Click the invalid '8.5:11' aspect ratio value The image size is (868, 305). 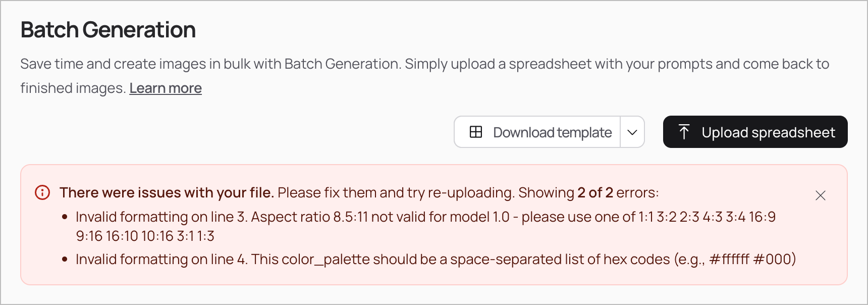tap(351, 217)
